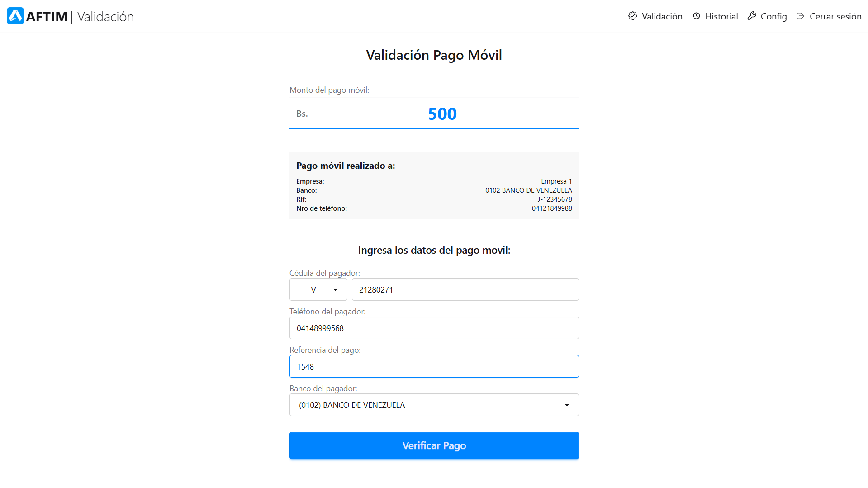This screenshot has height=488, width=868.
Task: Click the recipient phone number 04121849988
Action: pos(551,208)
